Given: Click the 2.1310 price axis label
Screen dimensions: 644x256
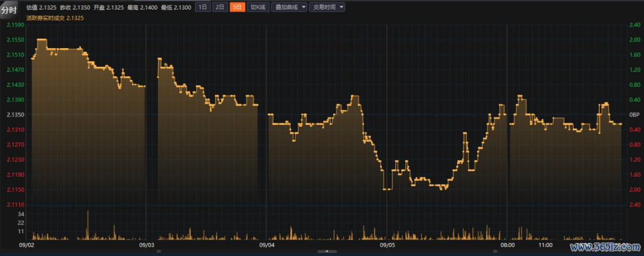Looking at the screenshot, I should tap(16, 130).
